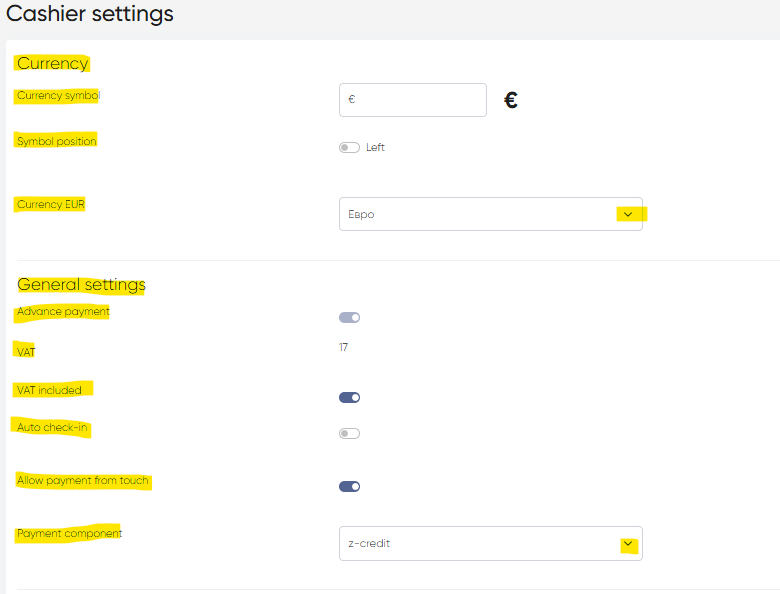Click the General settings section heading
Screen dimensions: 780x594
(x=82, y=285)
